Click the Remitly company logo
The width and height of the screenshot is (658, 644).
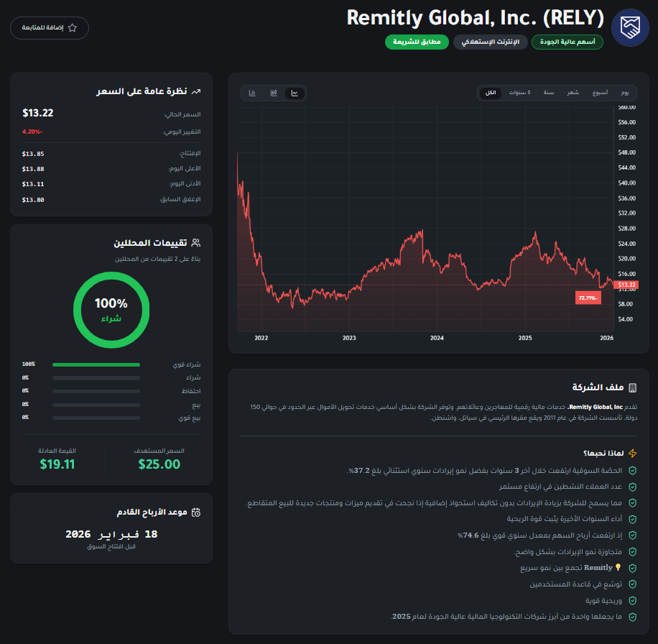[630, 28]
